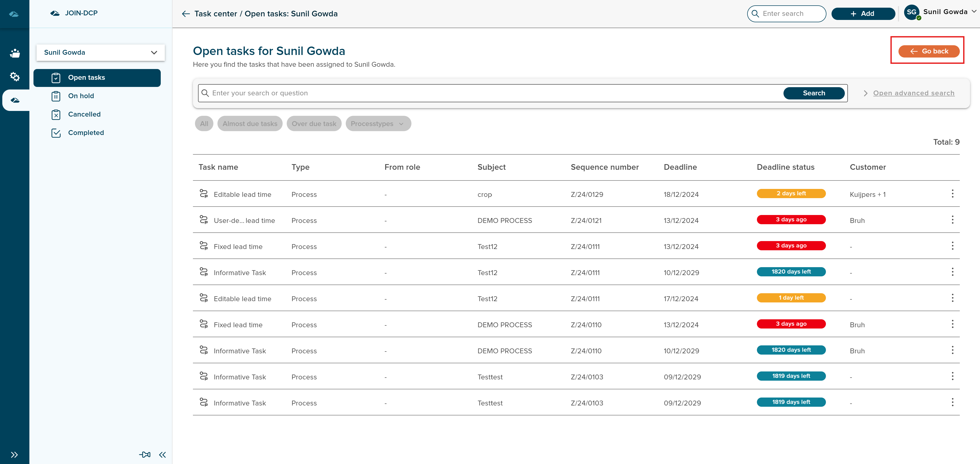Screen dimensions: 980x464
Task: Click the process icon beside Editable lead time
Action: coord(204,194)
